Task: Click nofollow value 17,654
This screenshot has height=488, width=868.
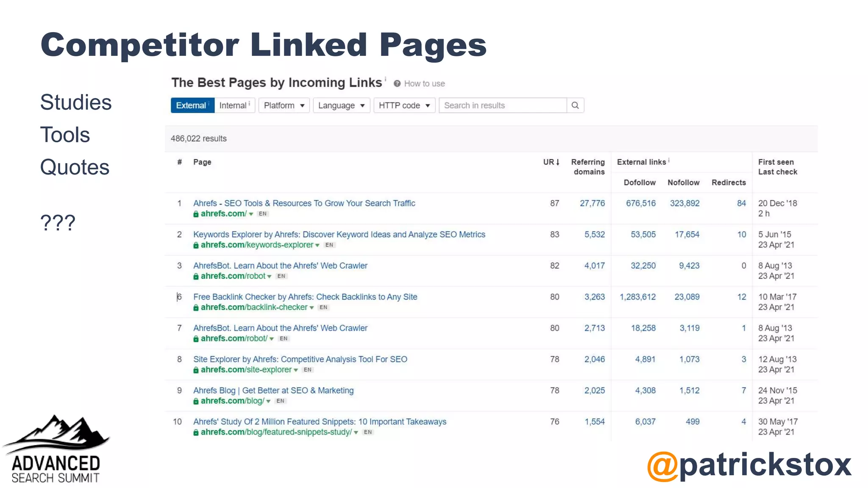Action: point(687,235)
